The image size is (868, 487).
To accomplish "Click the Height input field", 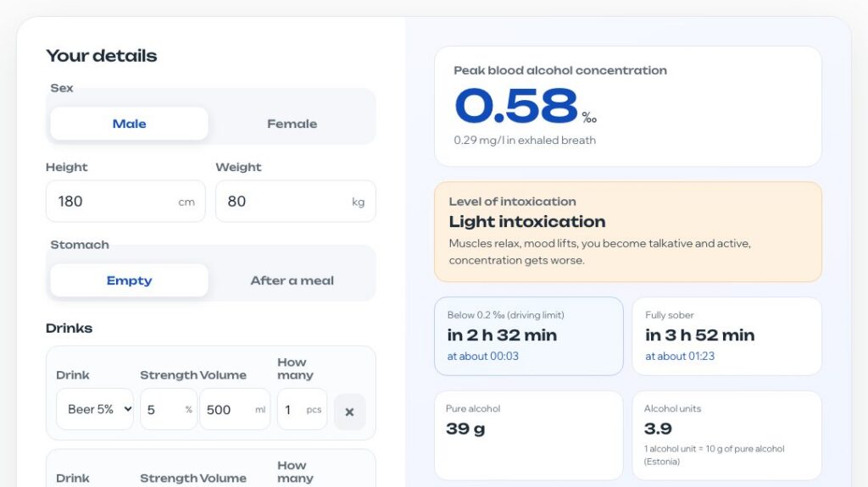I will pyautogui.click(x=125, y=202).
